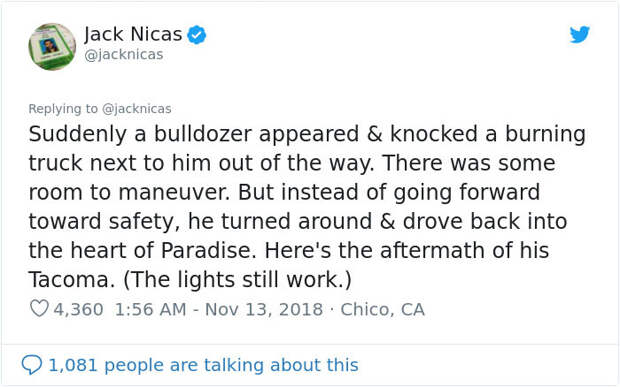Open the Jack Nicas display name

[133, 34]
